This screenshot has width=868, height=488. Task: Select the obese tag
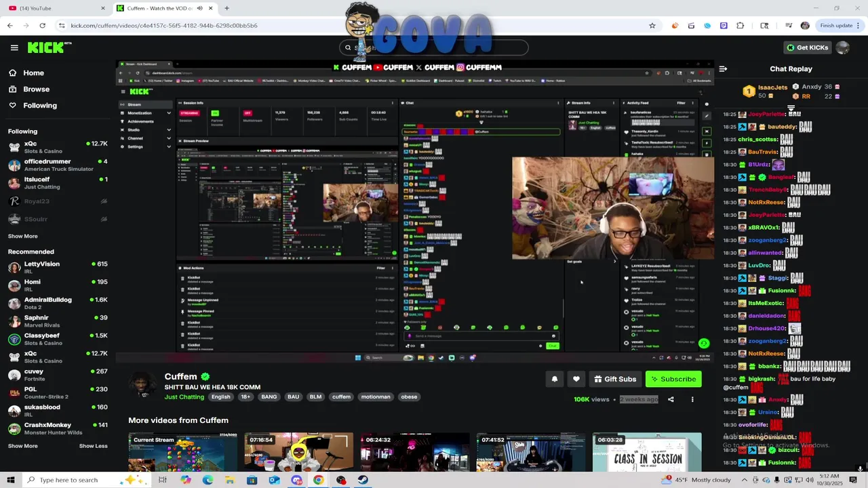click(x=409, y=397)
